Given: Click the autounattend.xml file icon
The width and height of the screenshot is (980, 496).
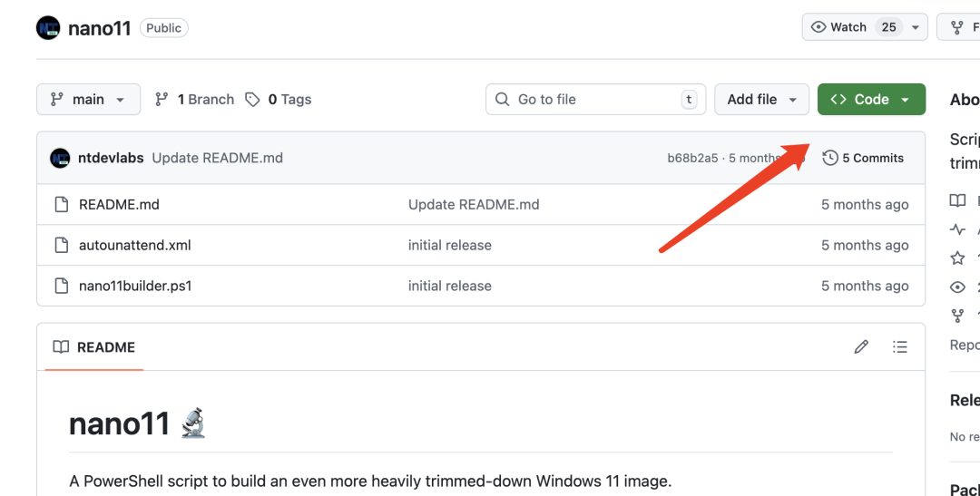Looking at the screenshot, I should [x=62, y=245].
